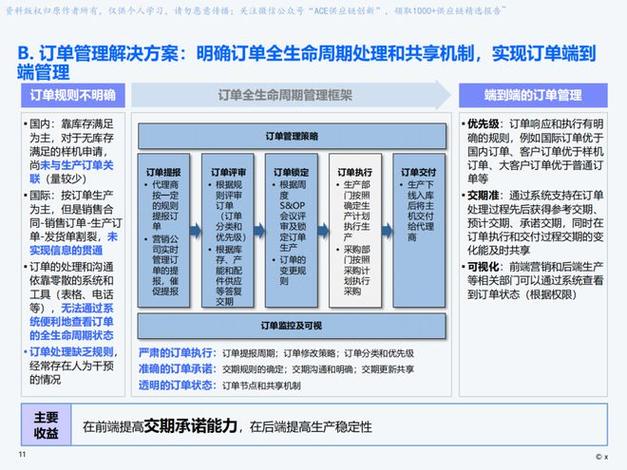Click arrow between 订单锁定 and 订单执行
The height and width of the screenshot is (470, 627).
click(323, 230)
